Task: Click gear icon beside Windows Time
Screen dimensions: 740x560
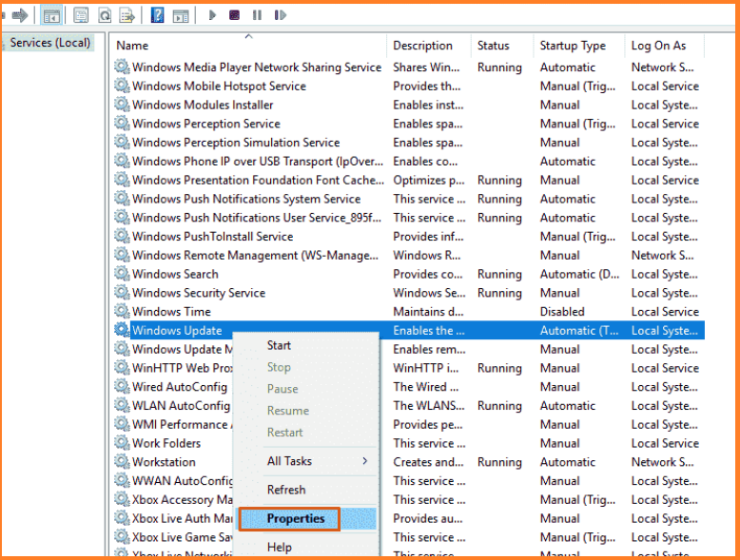Action: pyautogui.click(x=122, y=312)
